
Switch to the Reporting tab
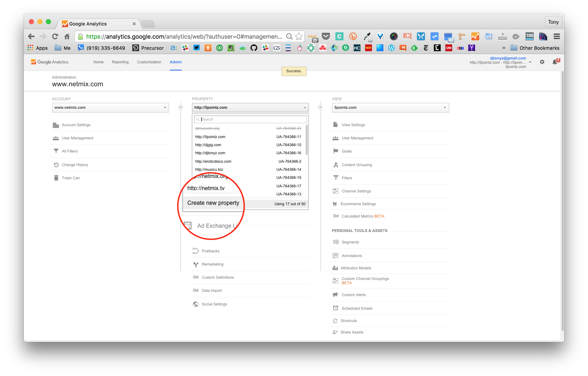click(x=120, y=62)
